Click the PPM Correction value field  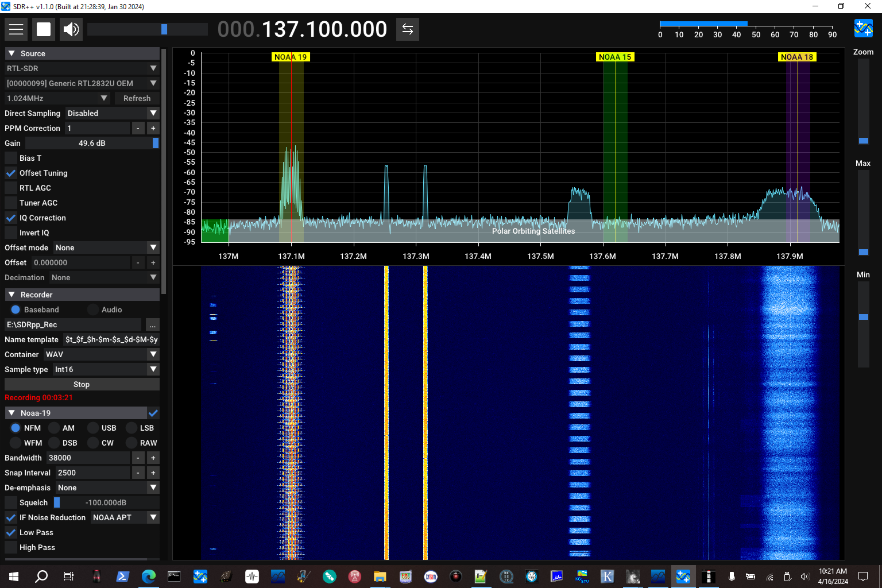[x=97, y=128]
